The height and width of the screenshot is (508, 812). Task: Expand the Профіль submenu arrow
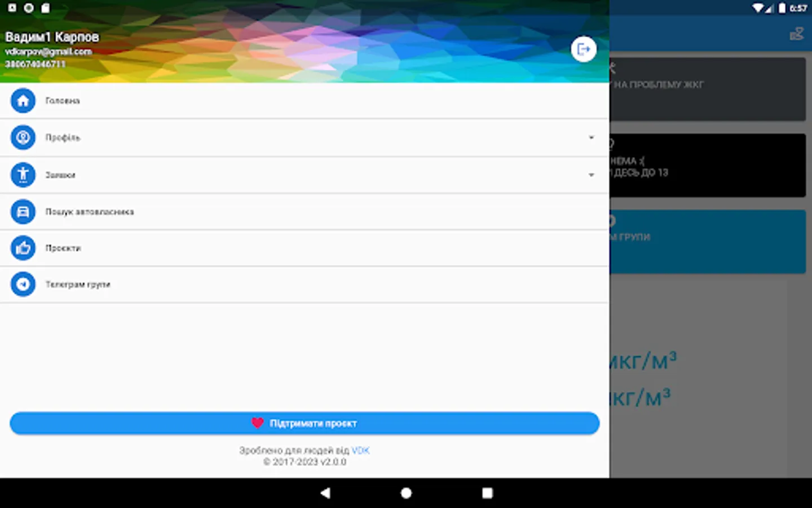pos(591,138)
